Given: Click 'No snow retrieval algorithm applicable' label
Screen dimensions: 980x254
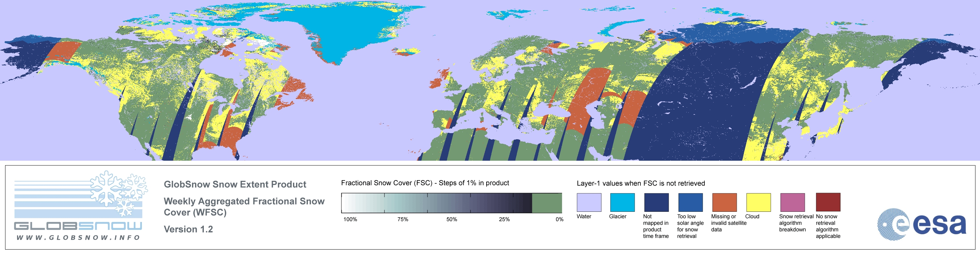Looking at the screenshot, I should [x=828, y=226].
